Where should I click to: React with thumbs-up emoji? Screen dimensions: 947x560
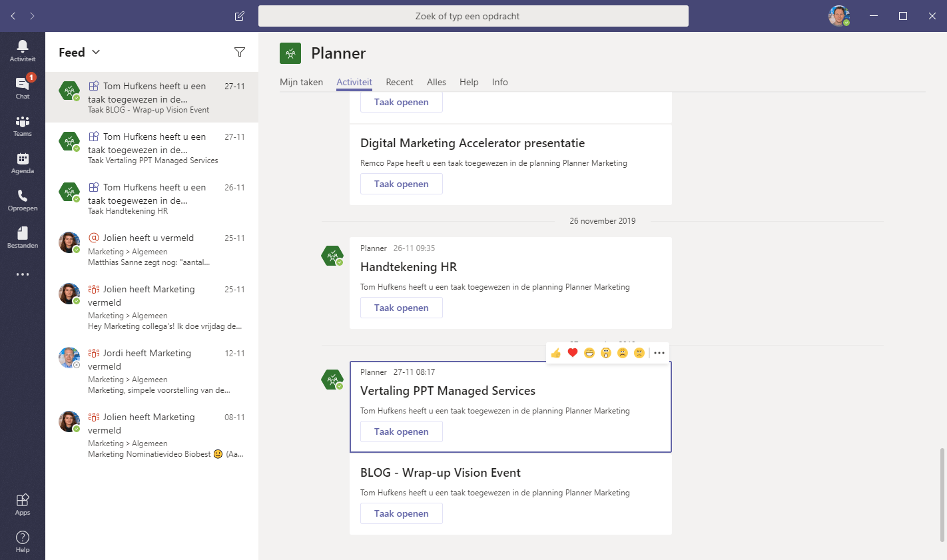555,353
